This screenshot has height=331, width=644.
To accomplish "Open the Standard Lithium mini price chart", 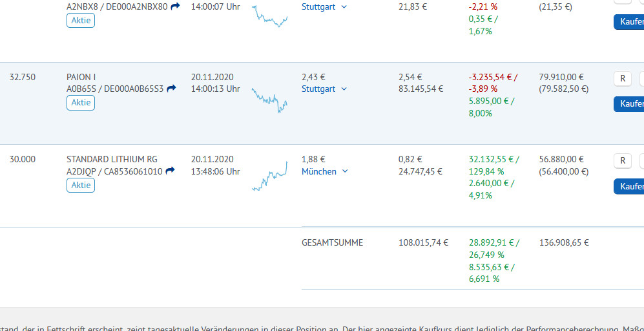I will click(x=269, y=176).
